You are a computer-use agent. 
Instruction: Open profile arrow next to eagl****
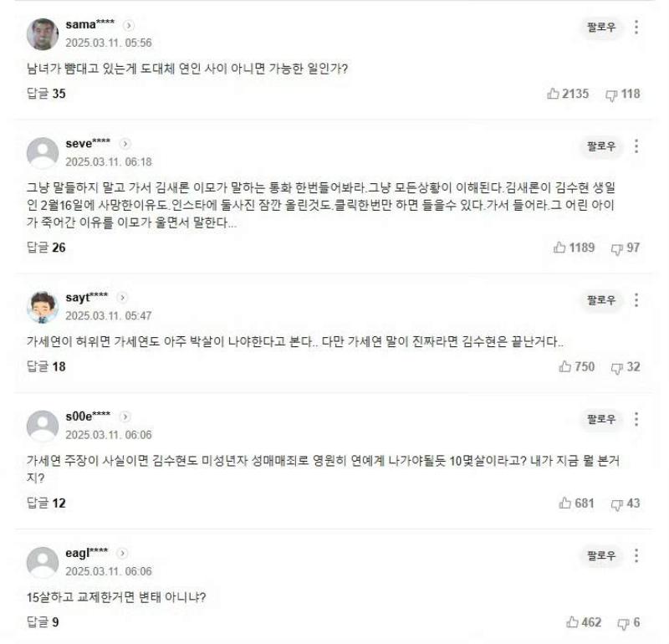[122, 553]
